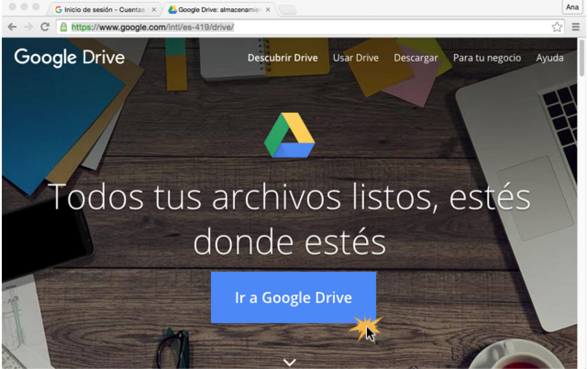The width and height of the screenshot is (588, 369).
Task: Go to the Descargar menu item
Action: pyautogui.click(x=416, y=58)
